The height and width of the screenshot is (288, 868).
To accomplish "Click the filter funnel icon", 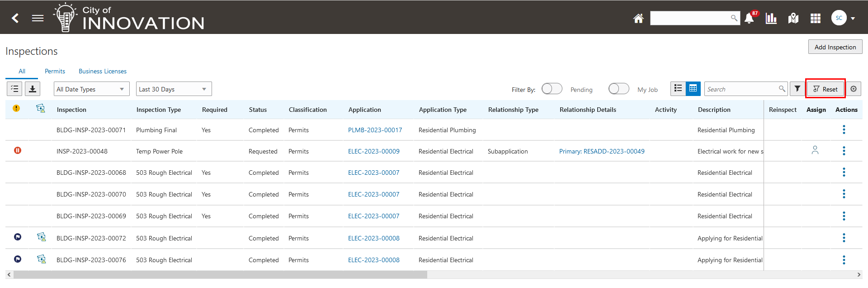I will click(x=797, y=89).
